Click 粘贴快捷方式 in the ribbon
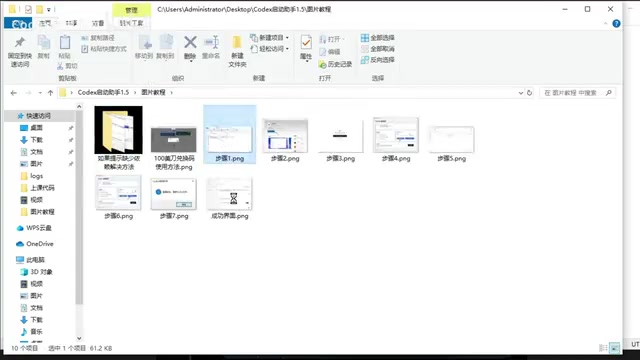This screenshot has height=360, width=640. (104, 49)
